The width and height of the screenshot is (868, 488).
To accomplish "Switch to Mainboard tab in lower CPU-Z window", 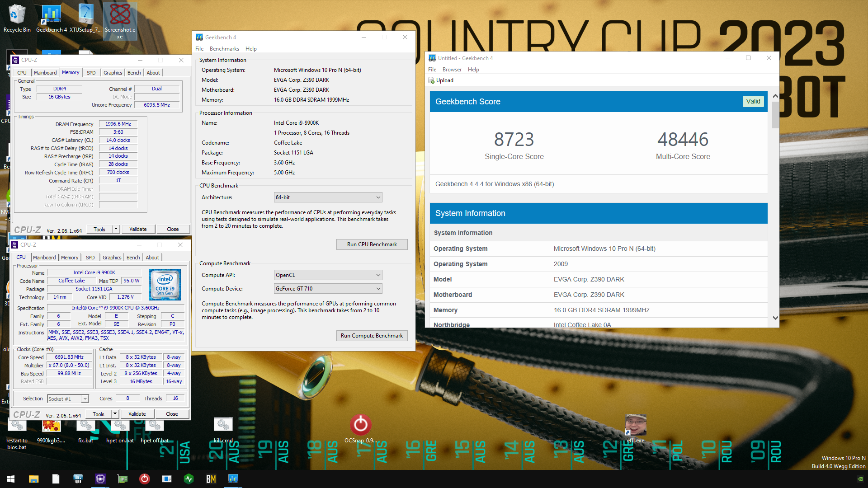I will pyautogui.click(x=44, y=258).
